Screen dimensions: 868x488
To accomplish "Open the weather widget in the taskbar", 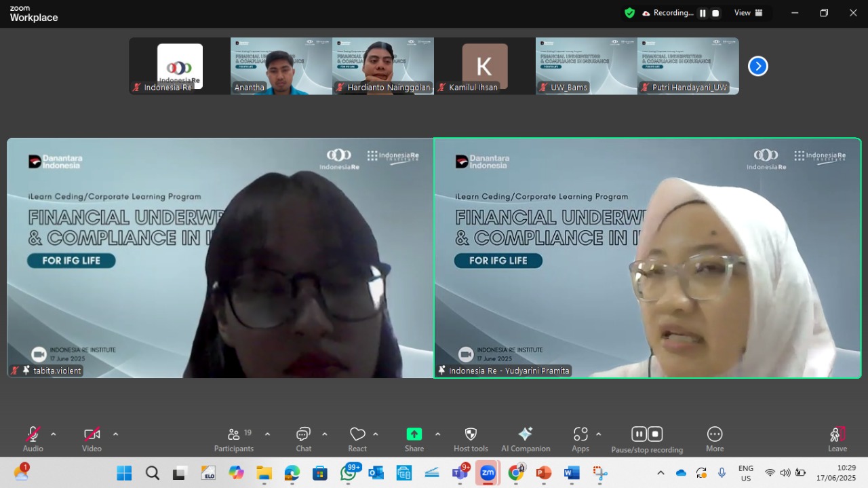I will click(x=22, y=473).
